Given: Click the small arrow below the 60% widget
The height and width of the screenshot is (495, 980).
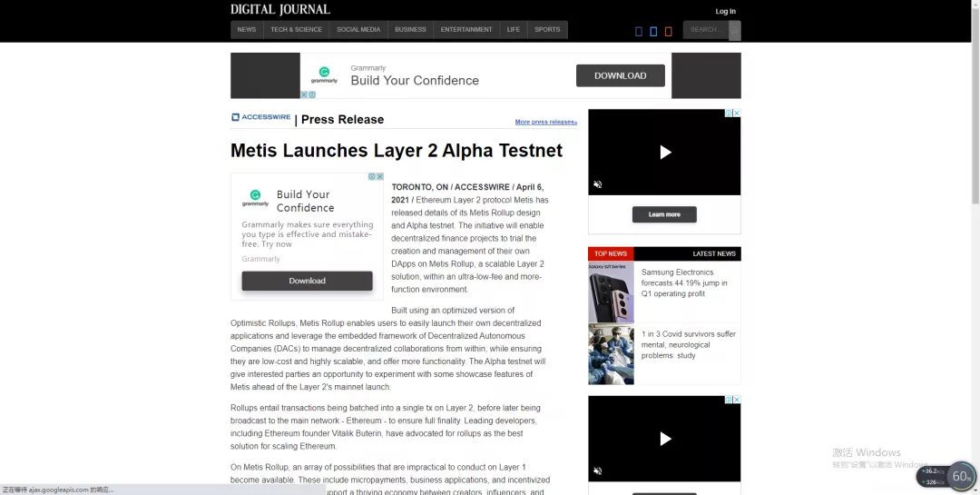Looking at the screenshot, I should point(977,491).
